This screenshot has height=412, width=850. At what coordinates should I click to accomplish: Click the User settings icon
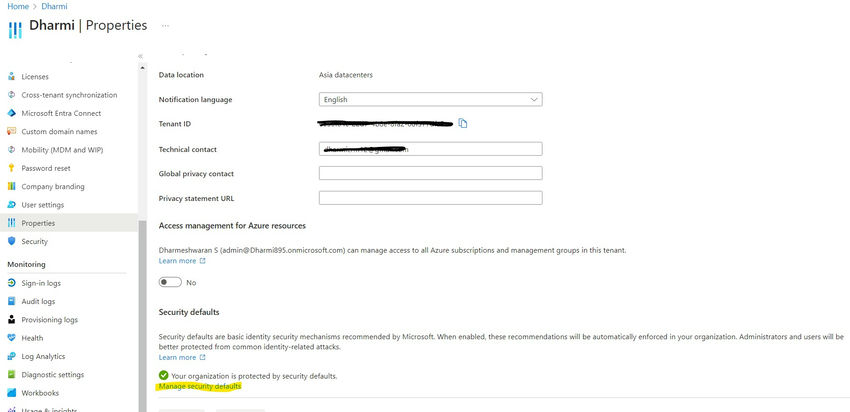click(11, 205)
